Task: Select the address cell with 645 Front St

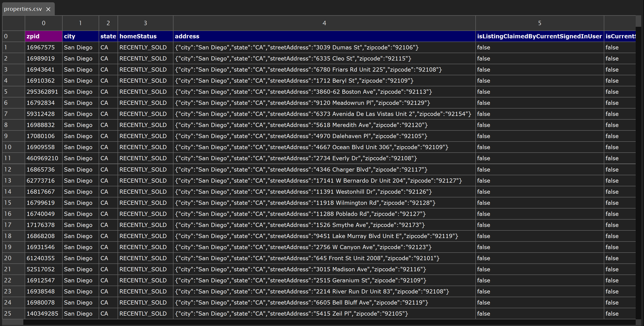Action: (324, 258)
